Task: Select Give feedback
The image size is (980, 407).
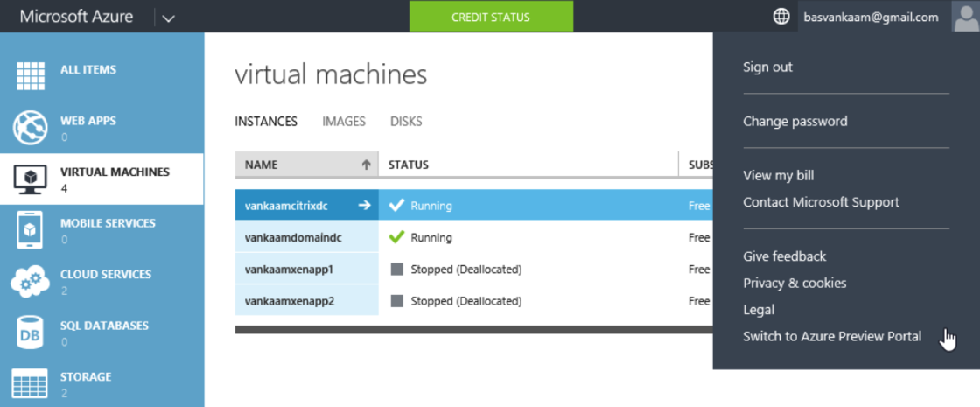Action: (784, 256)
